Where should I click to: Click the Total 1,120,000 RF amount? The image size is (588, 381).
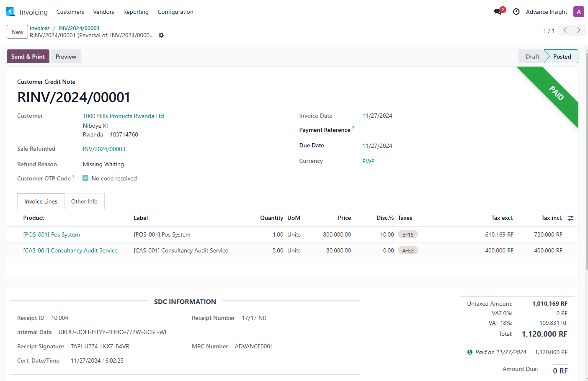click(544, 334)
